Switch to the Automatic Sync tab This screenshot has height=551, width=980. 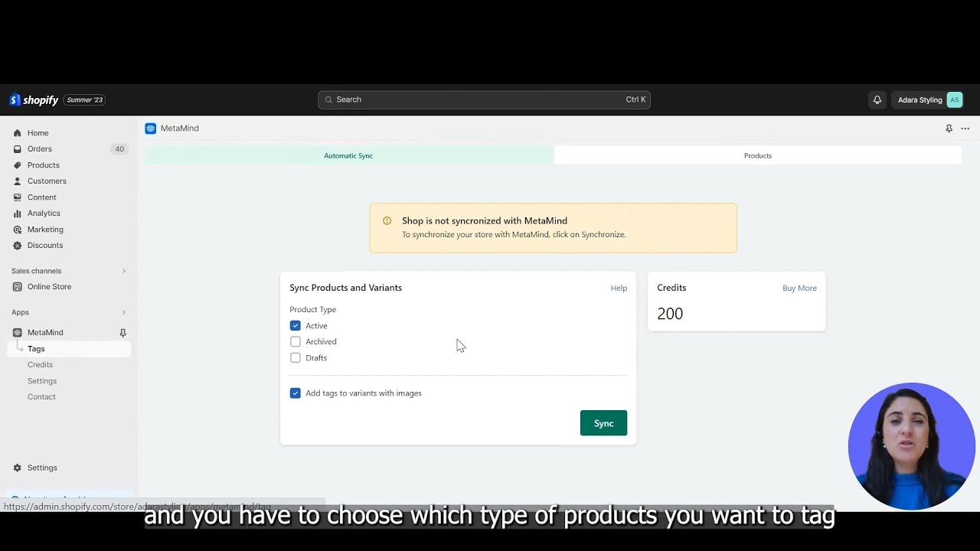[348, 155]
